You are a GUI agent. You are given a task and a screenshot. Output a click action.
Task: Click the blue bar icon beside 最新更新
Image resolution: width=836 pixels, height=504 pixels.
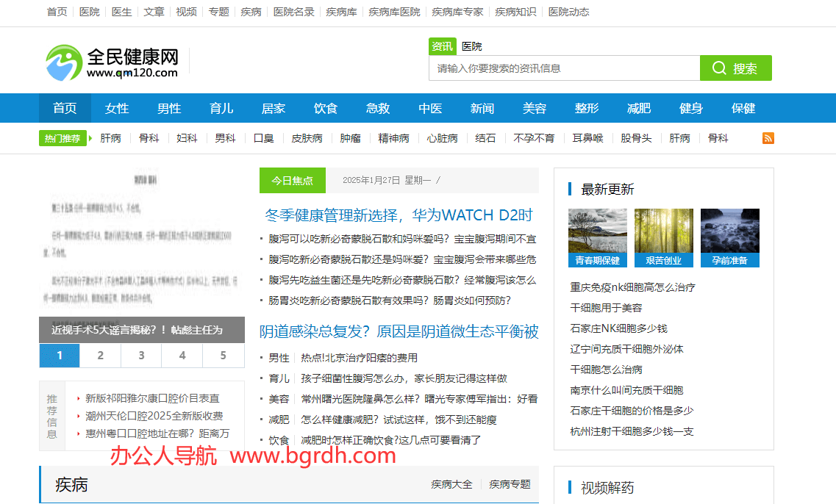[x=569, y=189]
